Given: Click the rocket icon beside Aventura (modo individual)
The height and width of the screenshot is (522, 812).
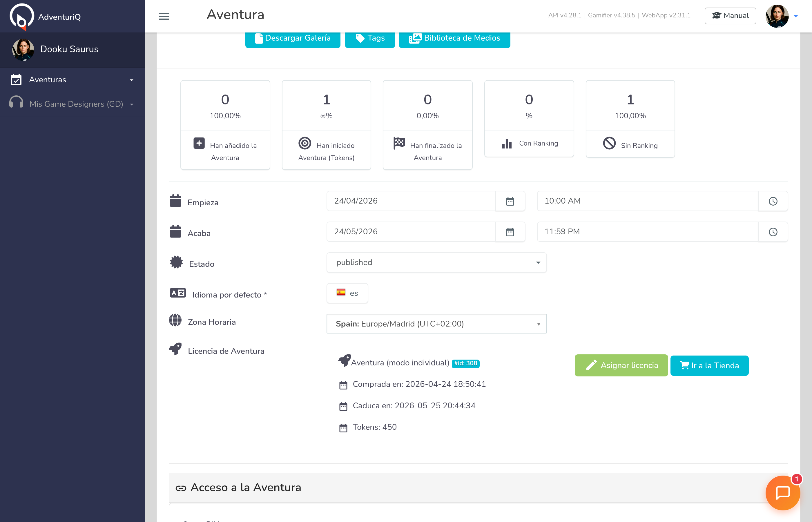Looking at the screenshot, I should (344, 360).
